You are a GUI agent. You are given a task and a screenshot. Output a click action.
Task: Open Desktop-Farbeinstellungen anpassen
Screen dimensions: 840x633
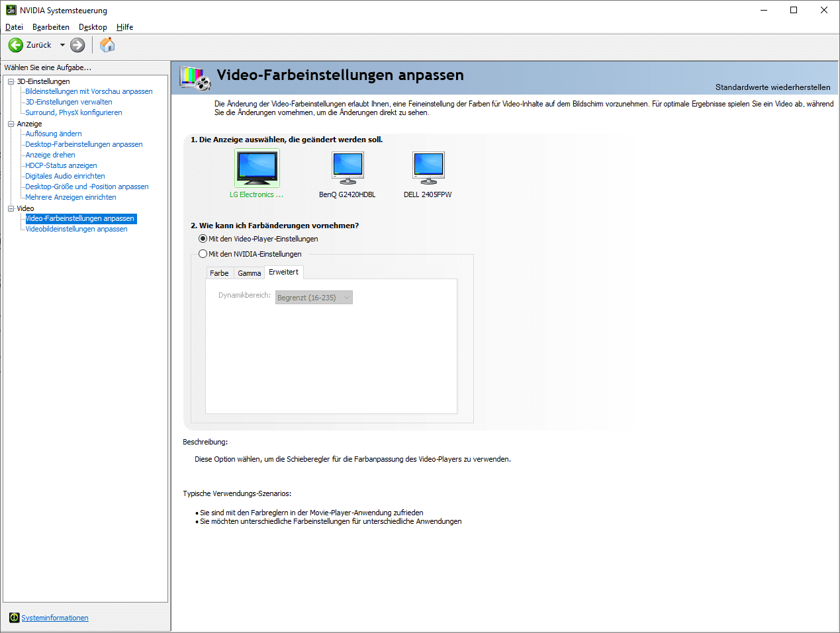(x=84, y=144)
